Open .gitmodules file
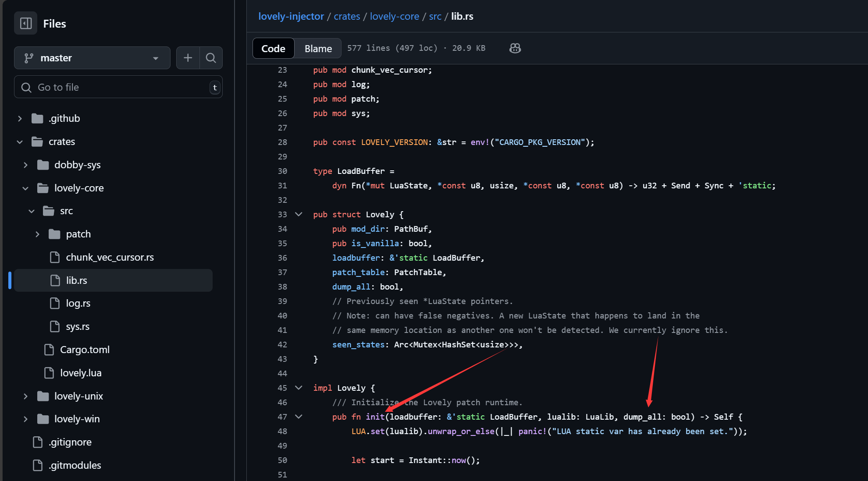 point(75,466)
